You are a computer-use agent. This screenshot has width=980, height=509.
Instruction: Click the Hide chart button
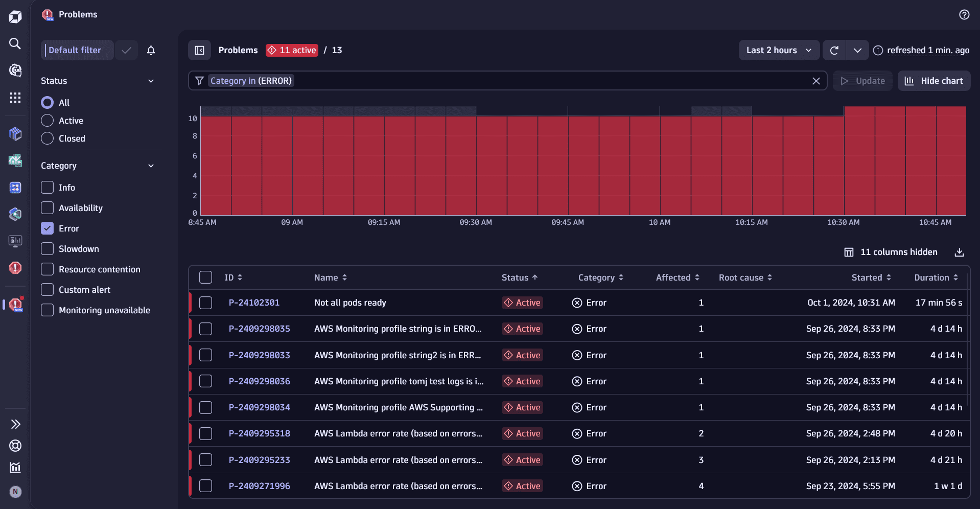[x=934, y=81]
